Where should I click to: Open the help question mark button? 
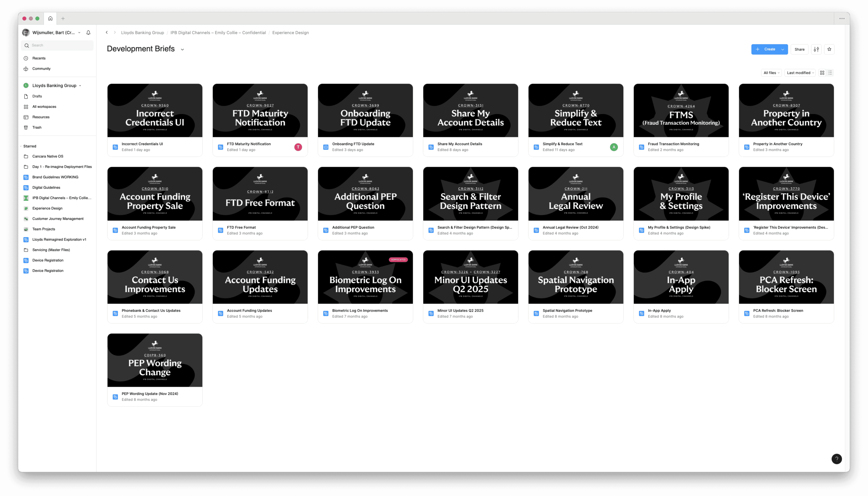point(836,459)
